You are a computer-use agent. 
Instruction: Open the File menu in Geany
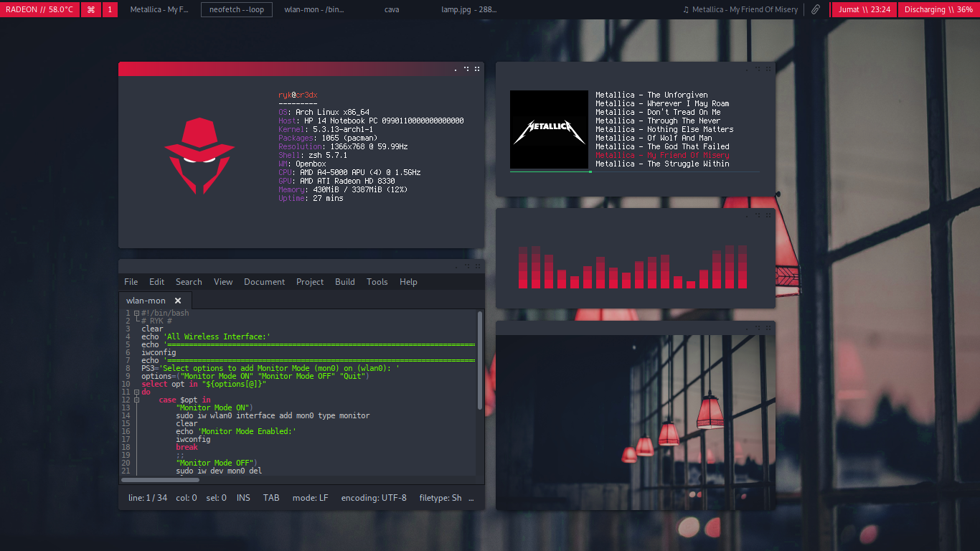pyautogui.click(x=131, y=282)
